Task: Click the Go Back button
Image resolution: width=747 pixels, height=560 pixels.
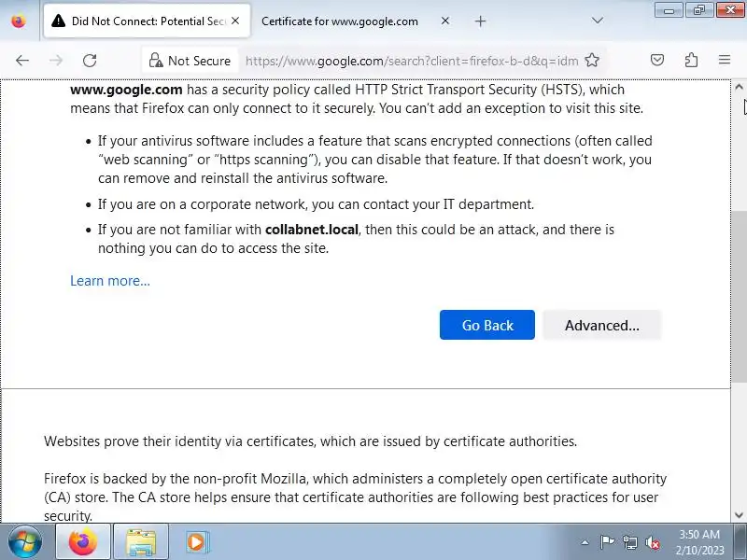Action: (x=486, y=325)
